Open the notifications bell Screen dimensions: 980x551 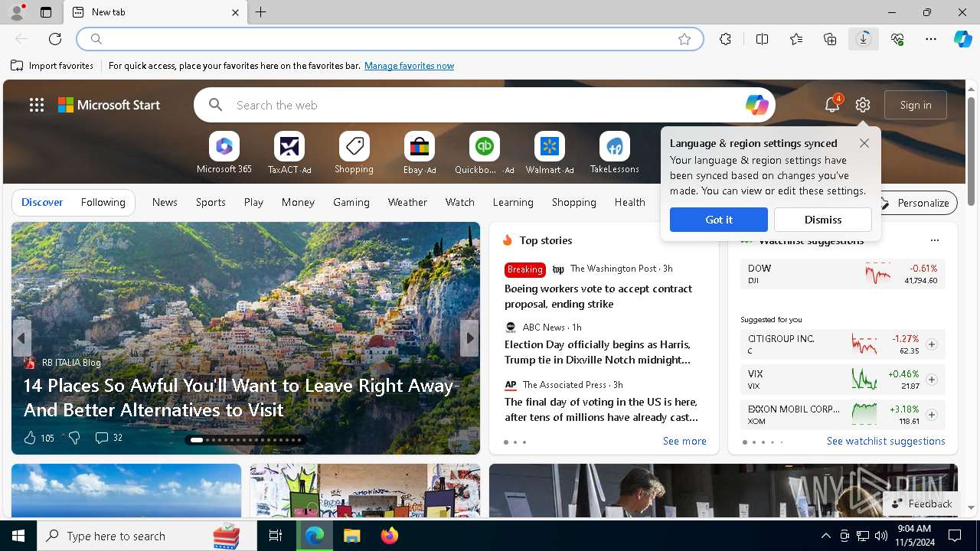click(831, 105)
